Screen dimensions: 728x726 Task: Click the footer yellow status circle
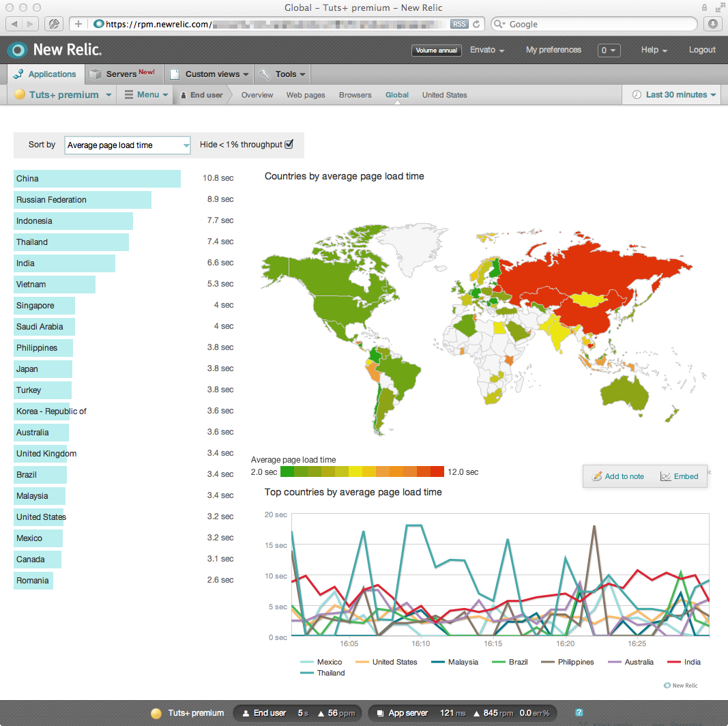pos(156,713)
